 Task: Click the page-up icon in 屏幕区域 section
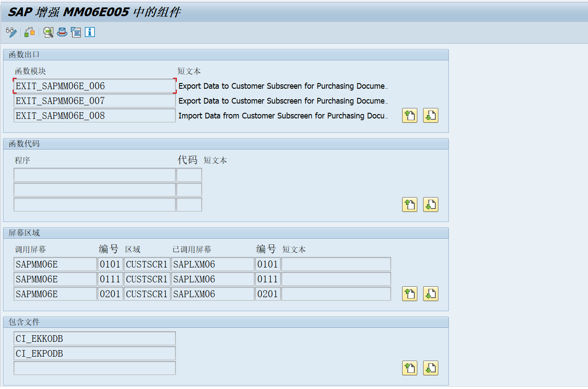(x=409, y=293)
